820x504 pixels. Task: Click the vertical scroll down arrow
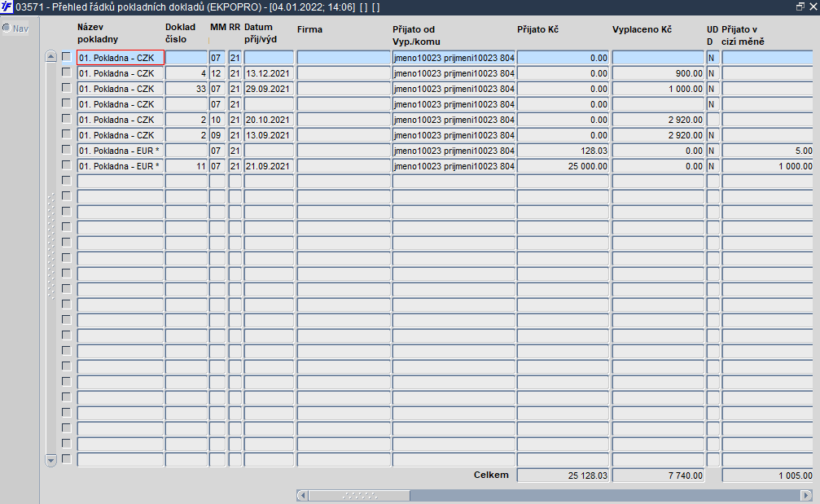click(50, 461)
